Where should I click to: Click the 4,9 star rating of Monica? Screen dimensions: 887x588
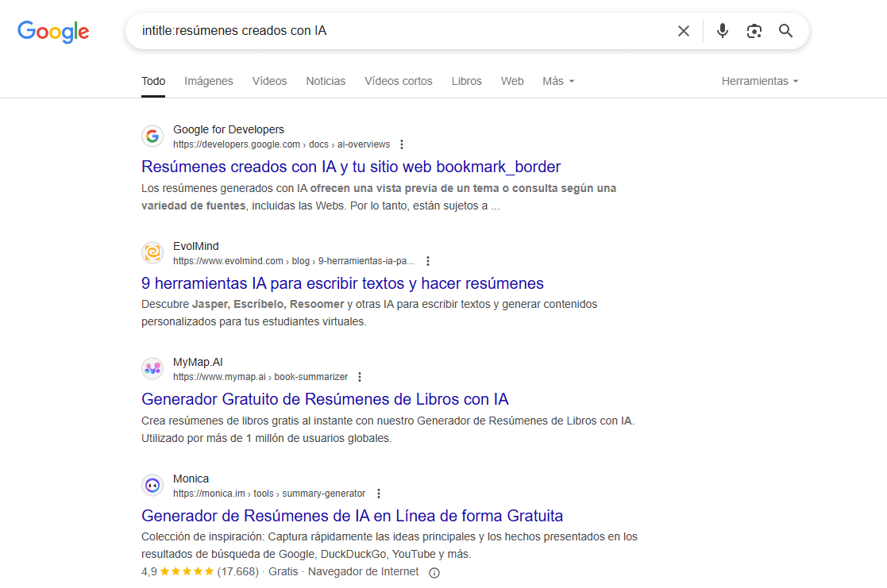coord(178,571)
